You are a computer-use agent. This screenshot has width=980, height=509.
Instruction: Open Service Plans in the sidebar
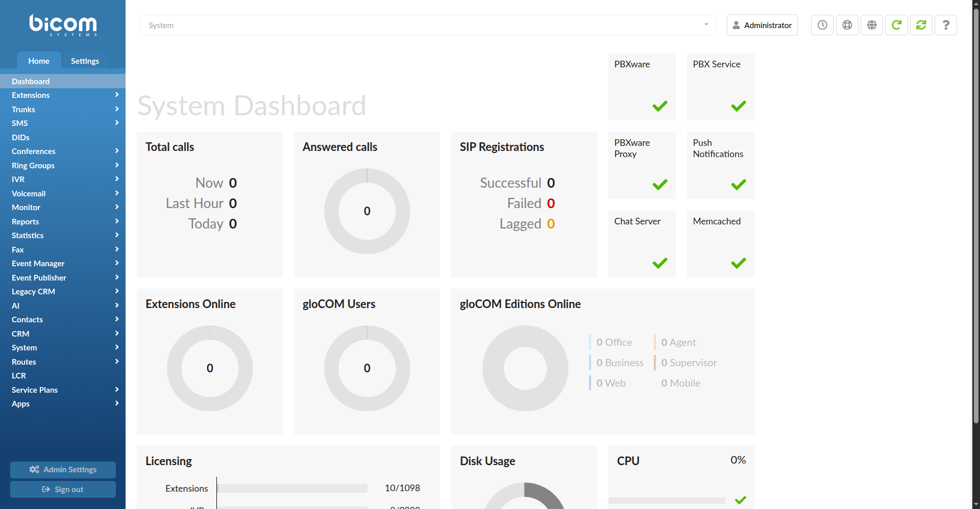click(x=63, y=390)
